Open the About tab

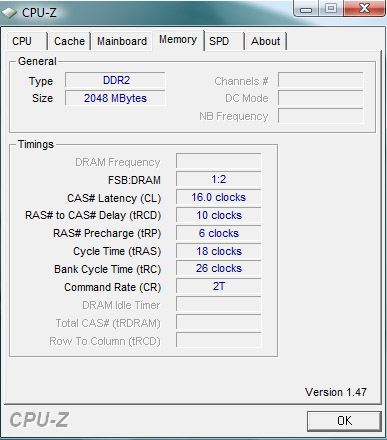pyautogui.click(x=266, y=41)
